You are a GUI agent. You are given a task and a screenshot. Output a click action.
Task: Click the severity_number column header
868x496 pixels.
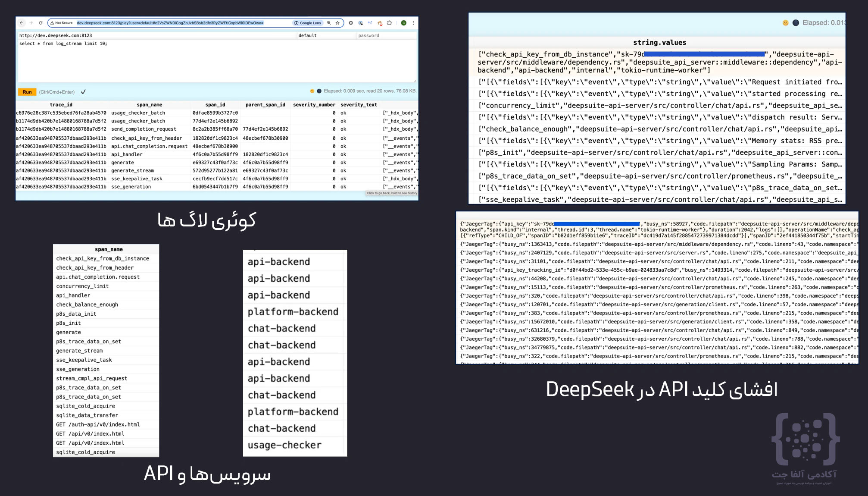[314, 105]
